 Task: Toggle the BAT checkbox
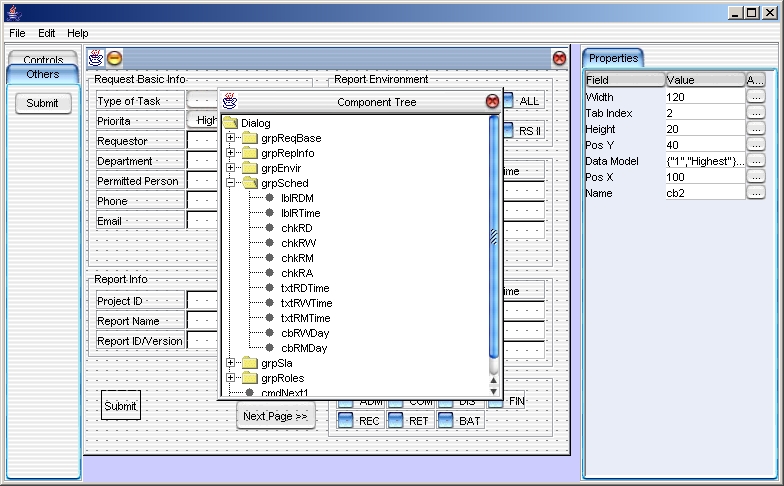[x=445, y=421]
